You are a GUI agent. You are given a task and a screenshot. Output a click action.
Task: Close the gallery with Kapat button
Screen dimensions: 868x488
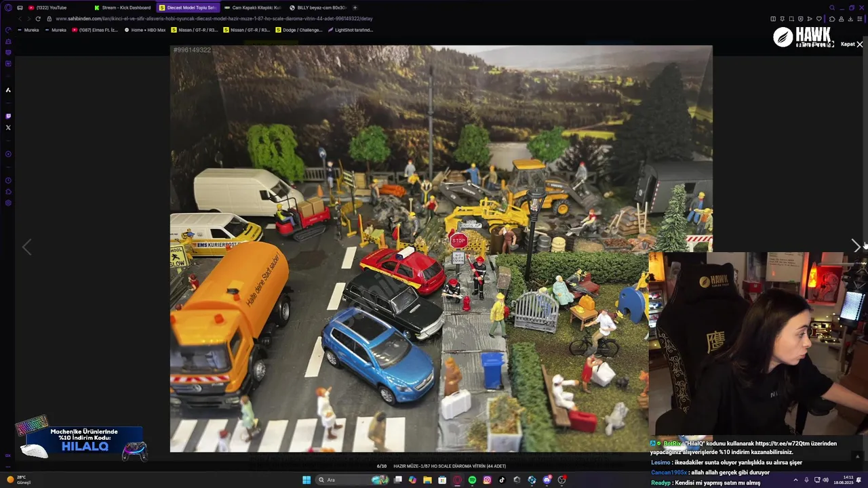tap(852, 44)
